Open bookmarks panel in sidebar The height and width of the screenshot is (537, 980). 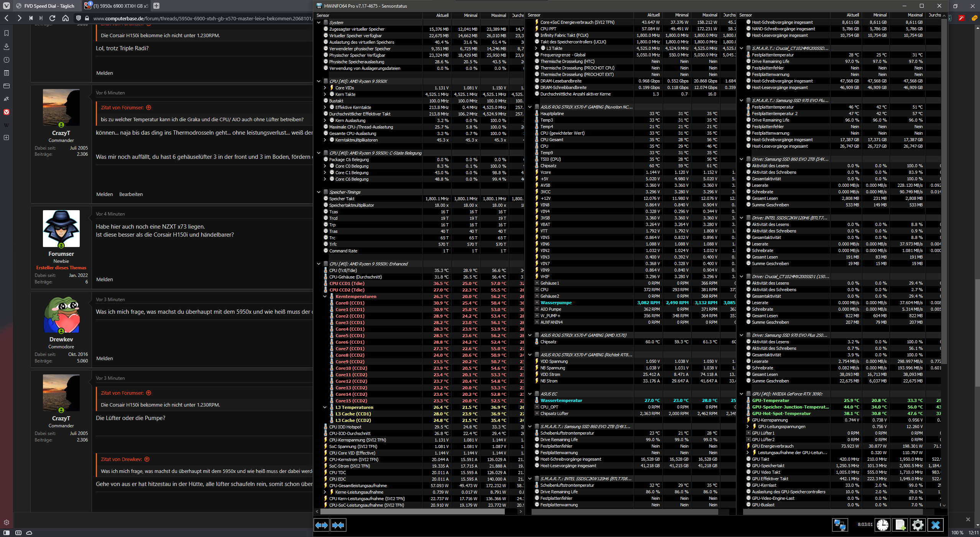click(7, 33)
